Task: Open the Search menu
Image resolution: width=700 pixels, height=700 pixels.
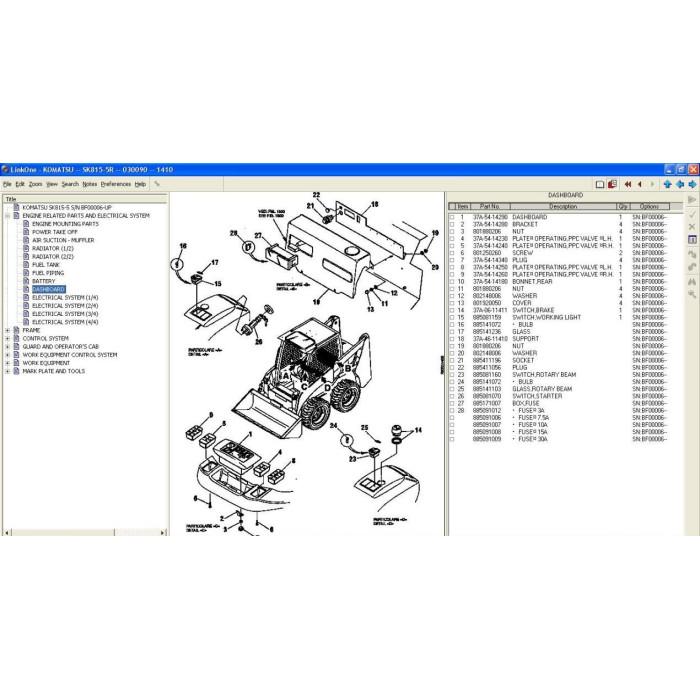Action: click(70, 184)
